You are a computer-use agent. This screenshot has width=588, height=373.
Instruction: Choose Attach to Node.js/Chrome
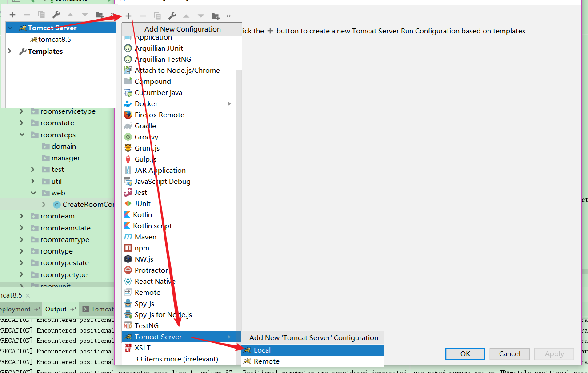pyautogui.click(x=179, y=70)
